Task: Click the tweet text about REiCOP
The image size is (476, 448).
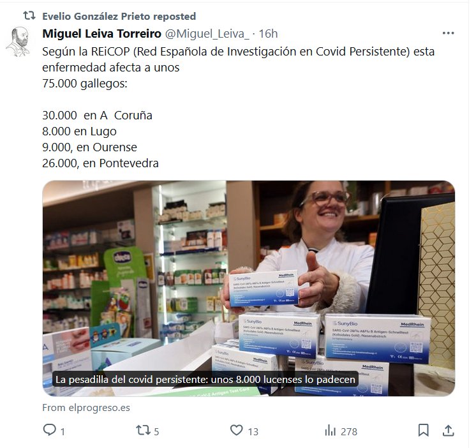Action: pyautogui.click(x=238, y=107)
